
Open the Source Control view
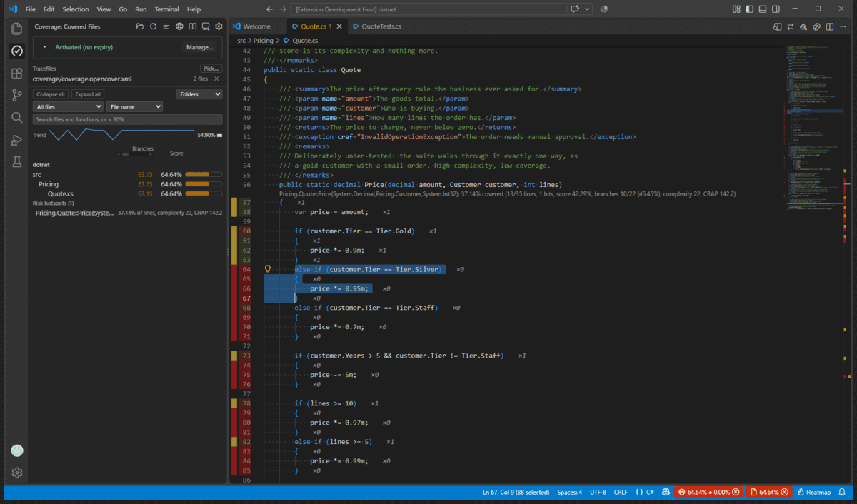tap(17, 96)
